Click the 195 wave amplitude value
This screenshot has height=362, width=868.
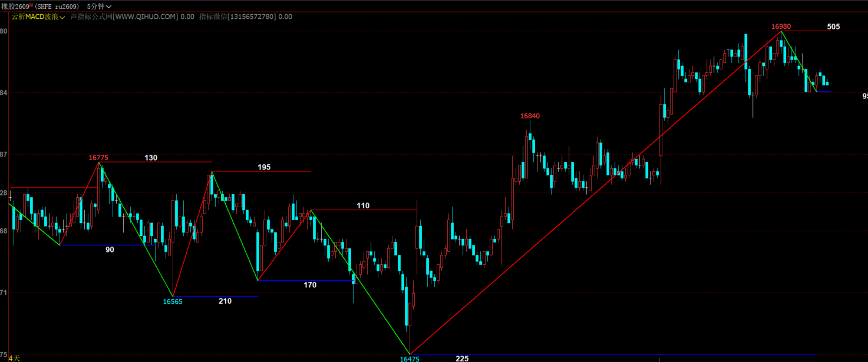pyautogui.click(x=264, y=167)
